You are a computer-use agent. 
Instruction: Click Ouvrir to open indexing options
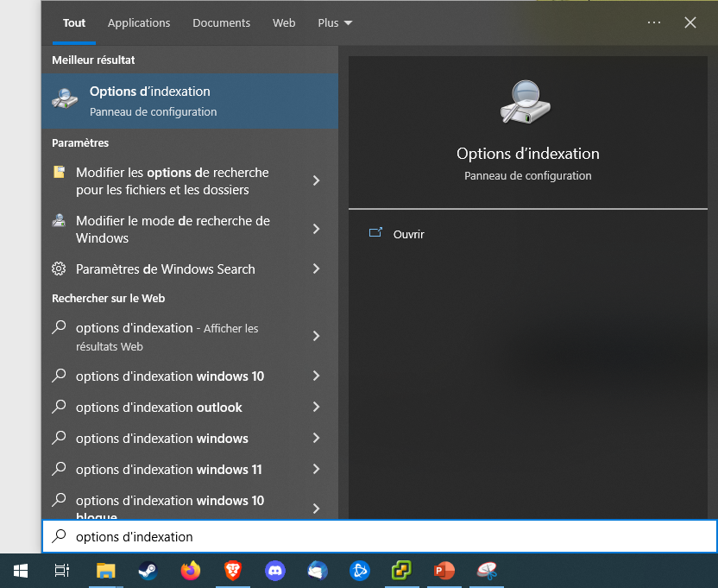408,234
